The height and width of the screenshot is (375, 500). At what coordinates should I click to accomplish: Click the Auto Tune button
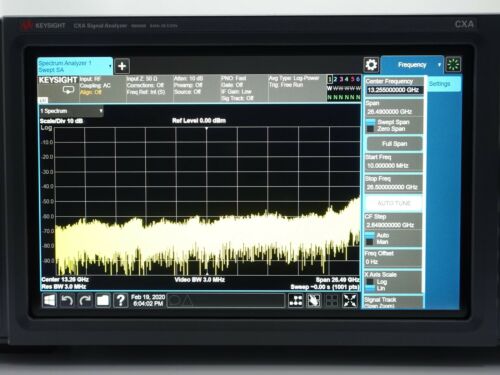point(394,203)
